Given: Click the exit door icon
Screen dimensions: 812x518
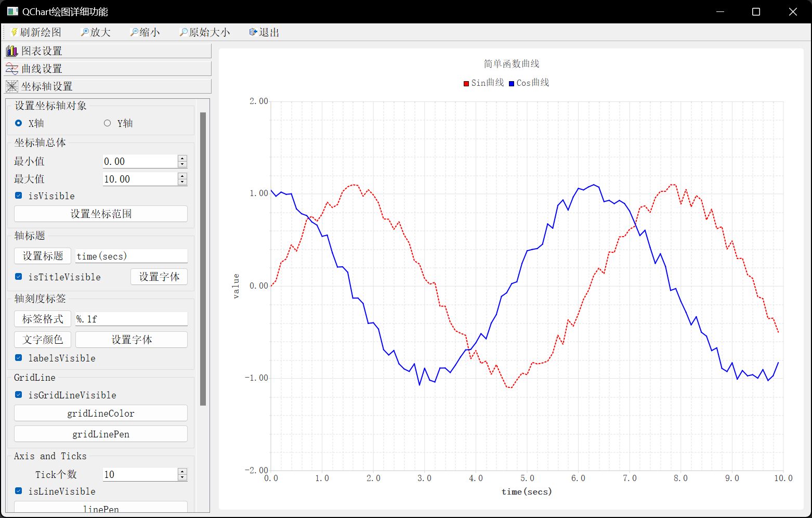Looking at the screenshot, I should pos(253,32).
